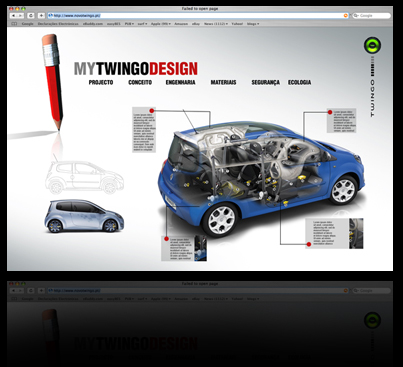Click the blue cutaway Twingo car image
Image resolution: width=403 pixels, height=367 pixels.
pyautogui.click(x=262, y=178)
